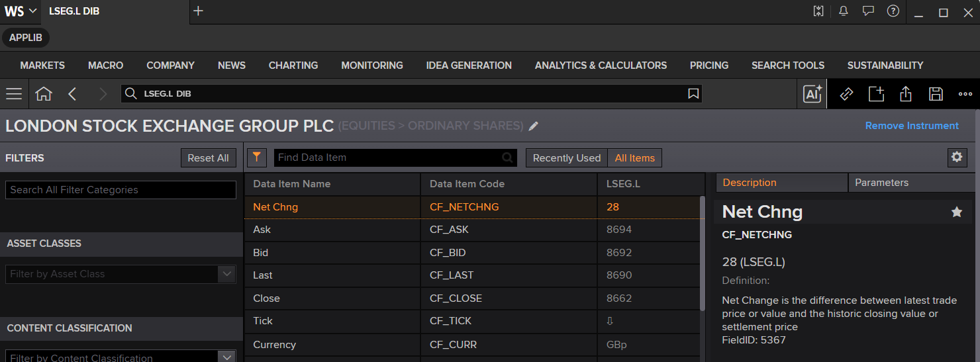Select the Last data item row
Viewport: 980px width, 362px height.
pos(471,275)
